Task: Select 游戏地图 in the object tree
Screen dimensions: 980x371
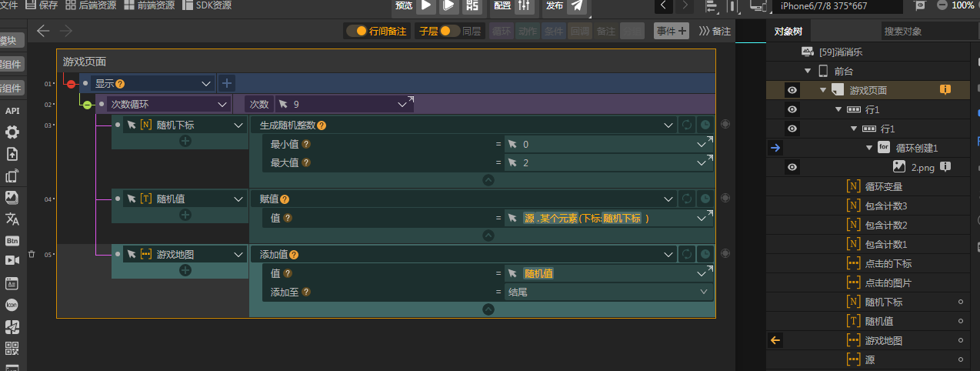Action: click(x=884, y=340)
